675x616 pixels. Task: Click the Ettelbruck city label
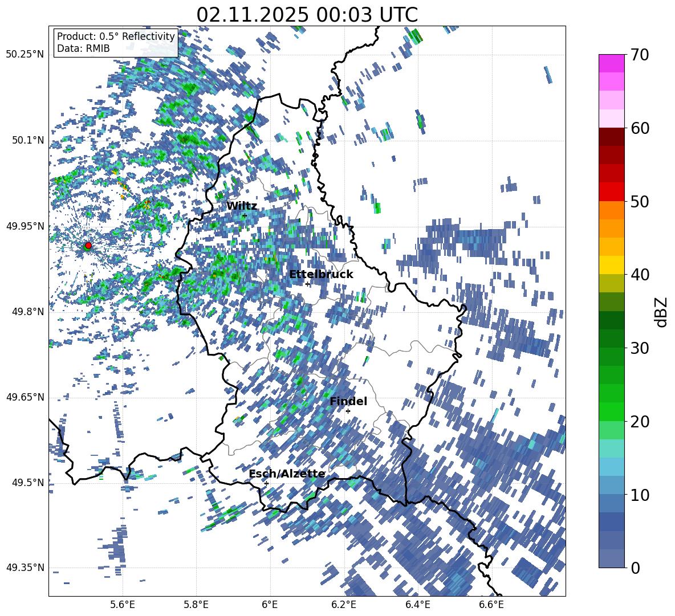(x=321, y=275)
